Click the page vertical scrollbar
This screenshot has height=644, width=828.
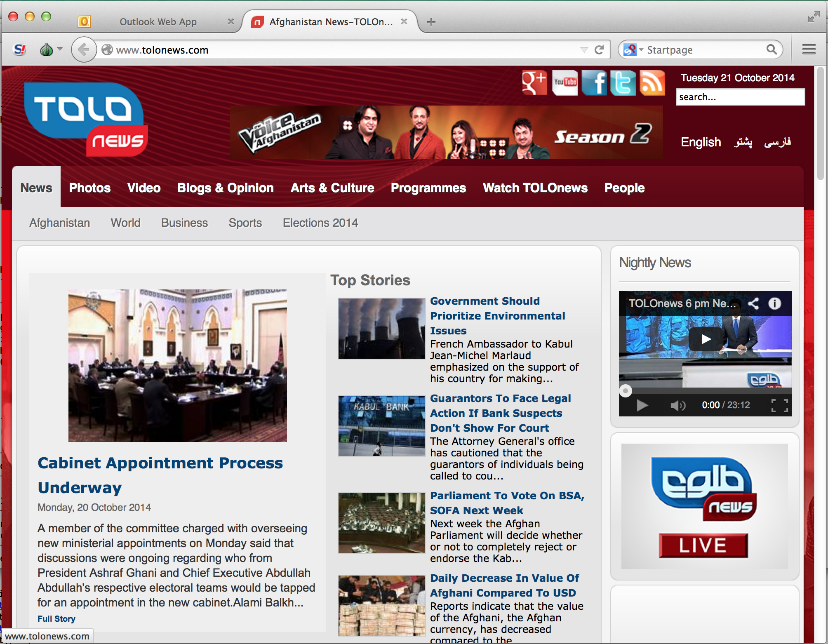point(821,124)
